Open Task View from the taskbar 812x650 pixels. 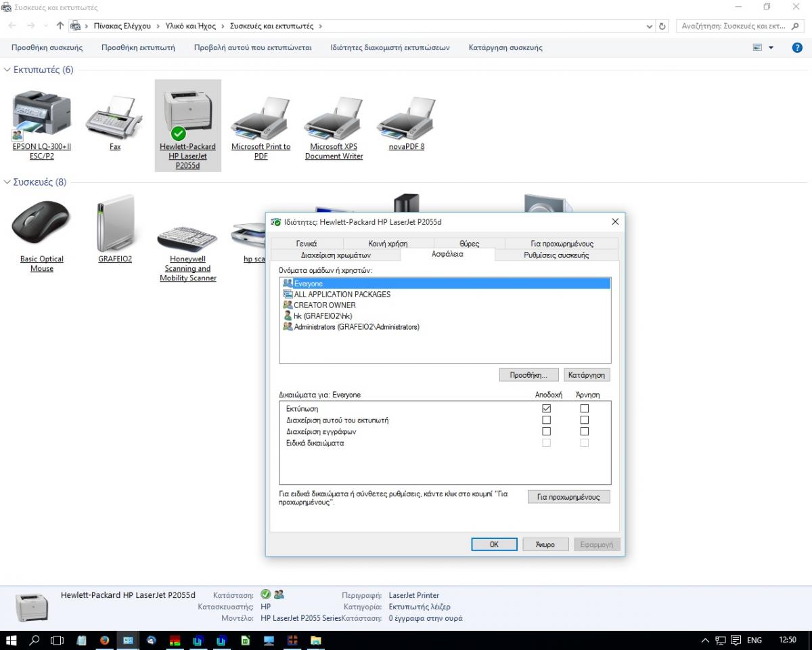58,640
